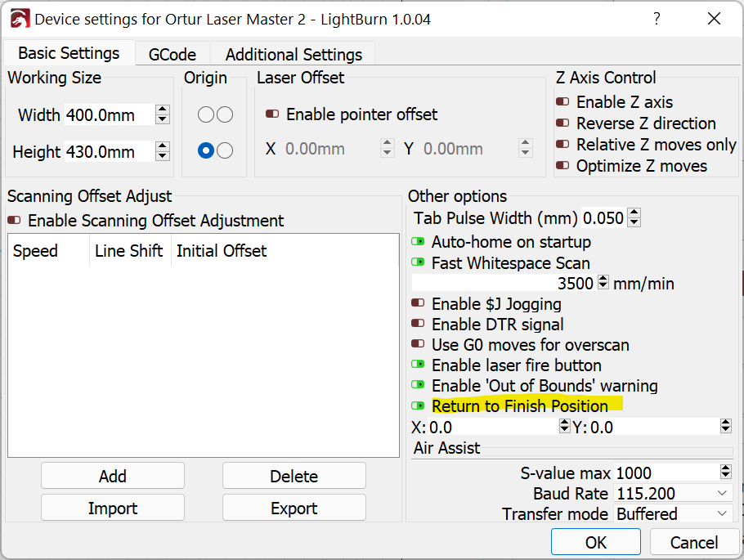
Task: Toggle Enable laser fire button
Action: (x=418, y=364)
